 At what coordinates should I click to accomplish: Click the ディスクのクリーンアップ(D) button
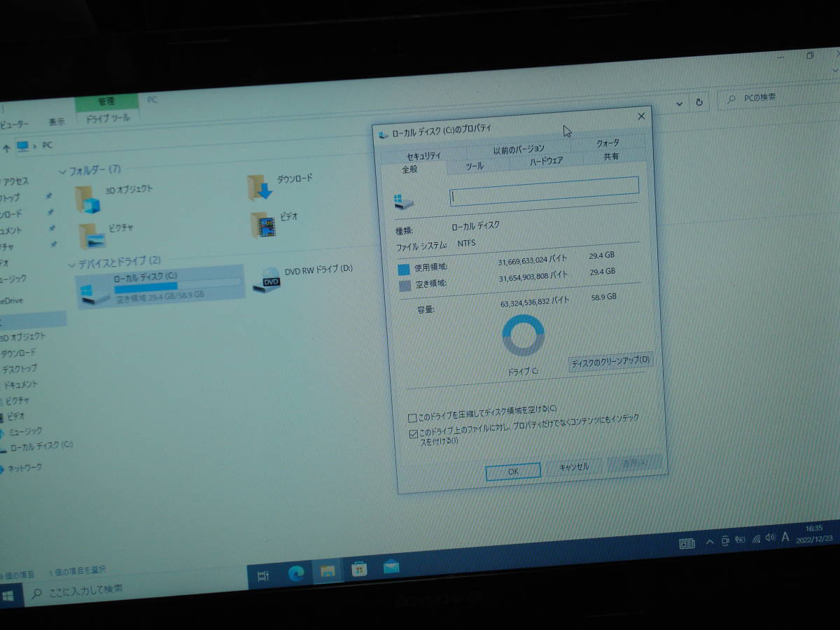point(611,361)
